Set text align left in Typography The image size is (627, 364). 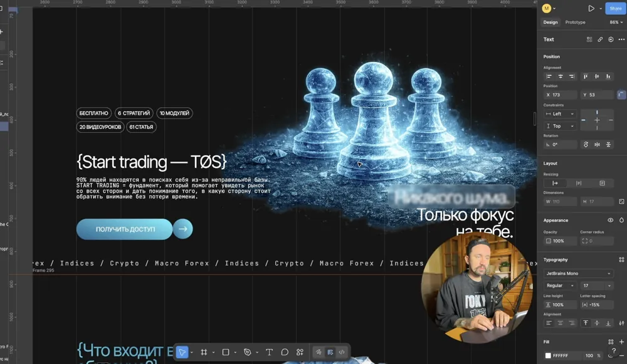coord(549,323)
